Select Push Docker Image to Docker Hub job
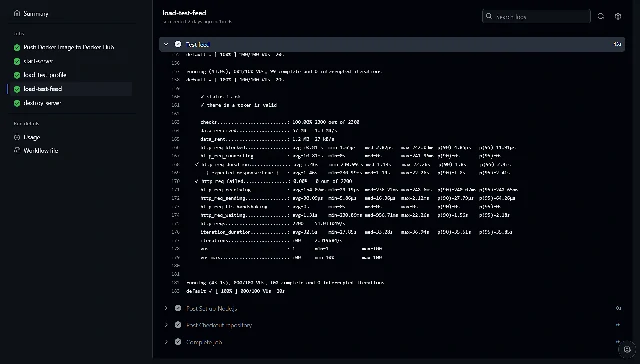Screen dimensions: 640x364 (x=69, y=47)
